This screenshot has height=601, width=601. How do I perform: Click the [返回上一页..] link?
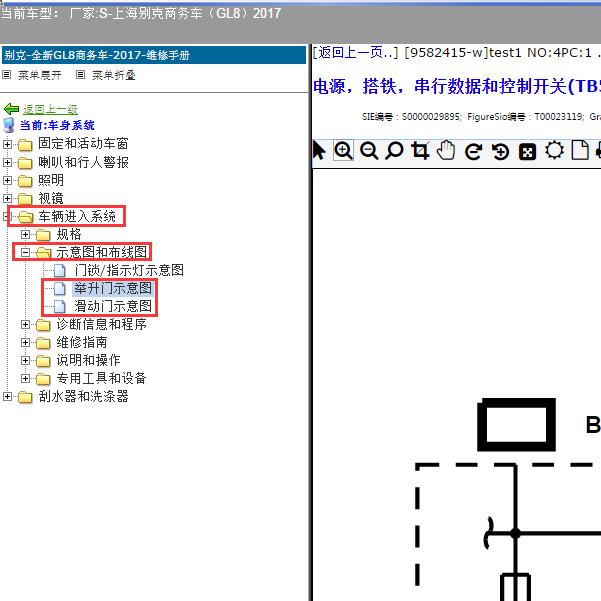coord(356,53)
